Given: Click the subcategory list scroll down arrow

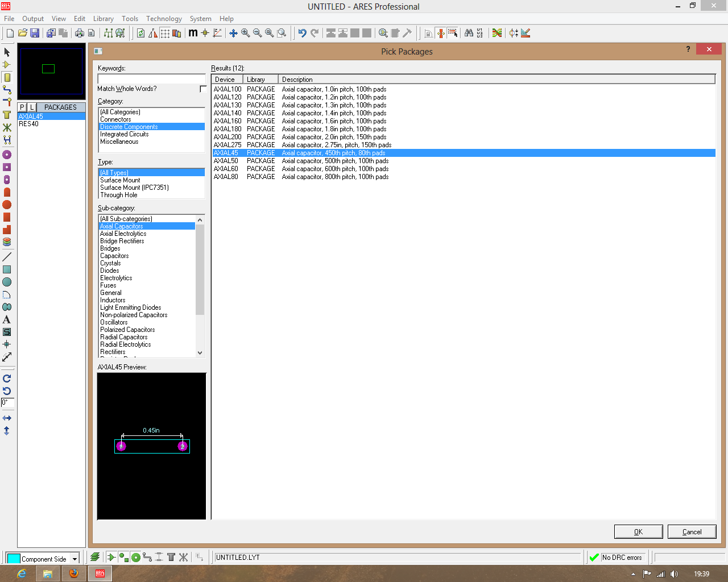Looking at the screenshot, I should pyautogui.click(x=200, y=353).
